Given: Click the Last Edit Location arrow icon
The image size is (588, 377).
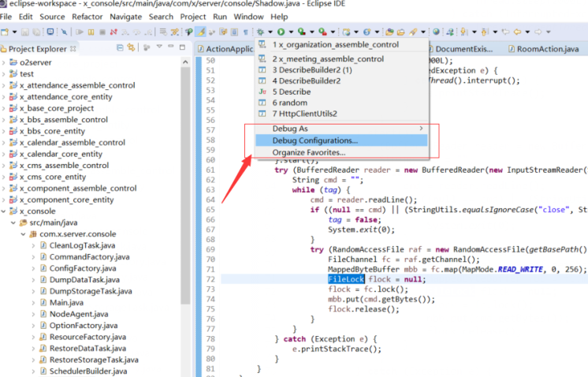Looking at the screenshot, I should (505, 32).
